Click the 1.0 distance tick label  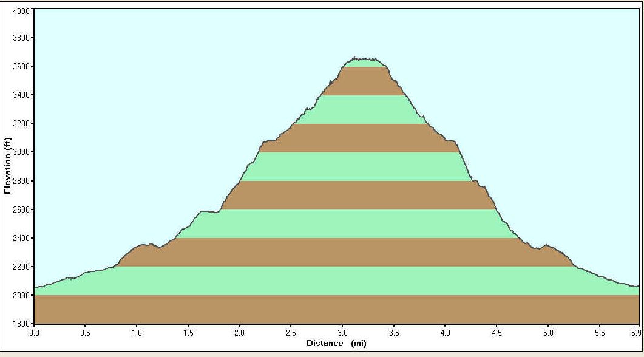(x=137, y=333)
